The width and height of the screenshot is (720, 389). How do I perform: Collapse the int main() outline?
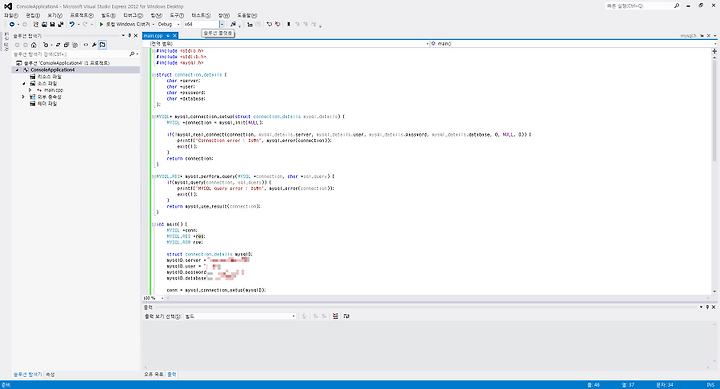coord(153,225)
